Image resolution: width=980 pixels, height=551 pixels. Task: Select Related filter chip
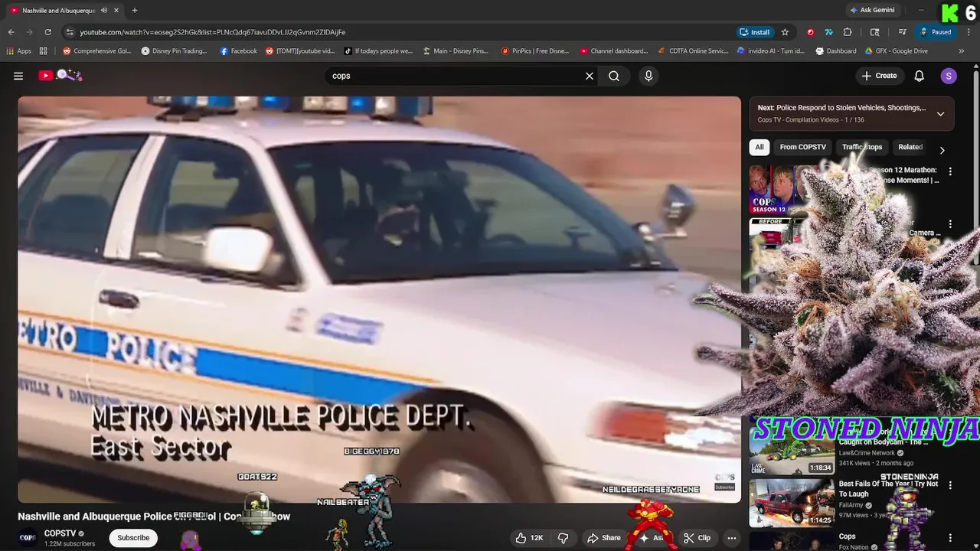[910, 147]
